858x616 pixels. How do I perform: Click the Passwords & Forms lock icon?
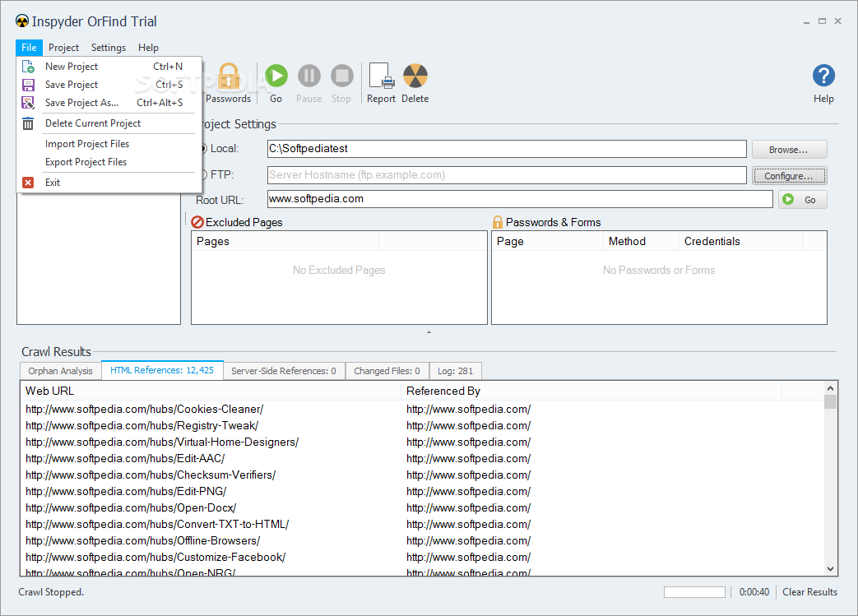(x=498, y=222)
